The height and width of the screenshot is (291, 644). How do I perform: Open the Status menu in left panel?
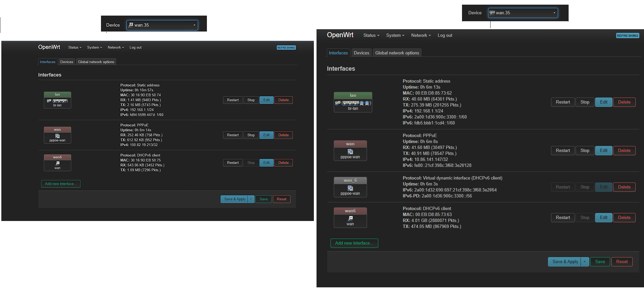75,47
